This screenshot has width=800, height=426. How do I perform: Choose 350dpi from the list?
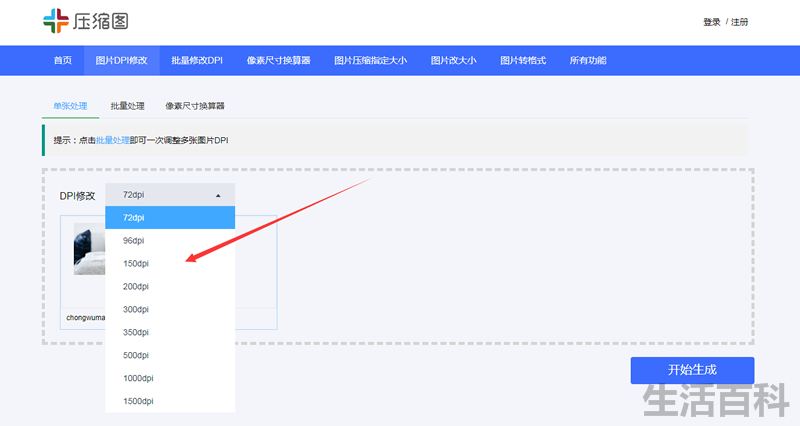click(170, 332)
